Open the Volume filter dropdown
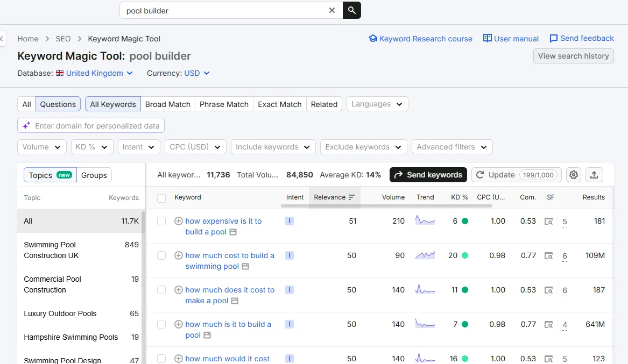Screen dimensions: 628x364 [41, 147]
